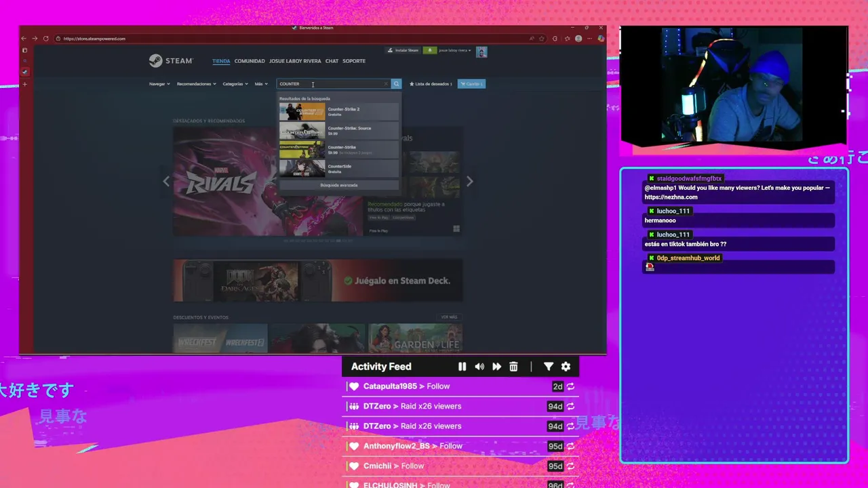Go forward in the browser
The image size is (868, 488).
tap(35, 39)
